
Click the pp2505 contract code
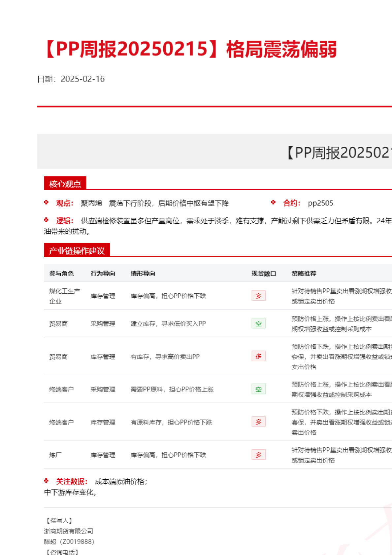click(320, 203)
